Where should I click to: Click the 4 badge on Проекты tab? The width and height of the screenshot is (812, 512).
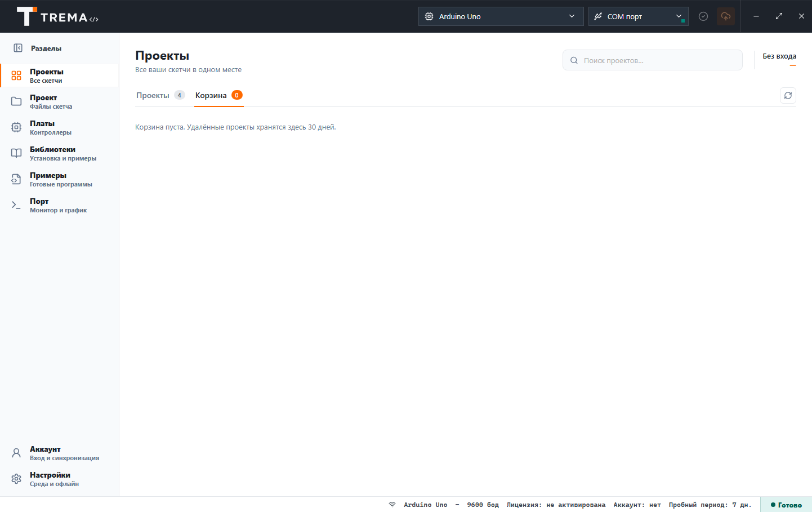[180, 95]
